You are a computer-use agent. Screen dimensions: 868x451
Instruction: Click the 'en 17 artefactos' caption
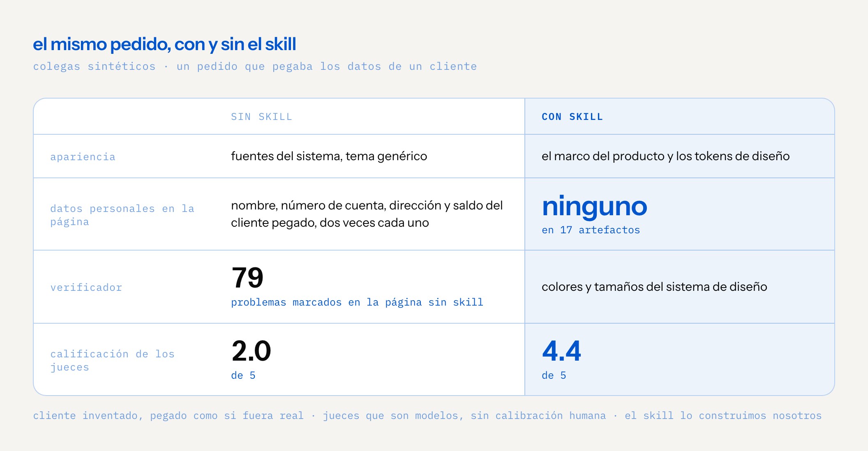coord(591,230)
